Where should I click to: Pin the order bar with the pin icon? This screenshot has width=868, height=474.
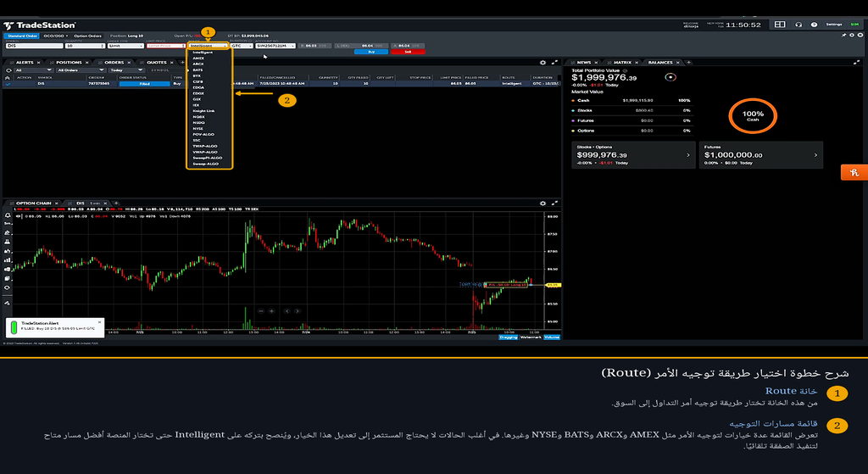[843, 36]
